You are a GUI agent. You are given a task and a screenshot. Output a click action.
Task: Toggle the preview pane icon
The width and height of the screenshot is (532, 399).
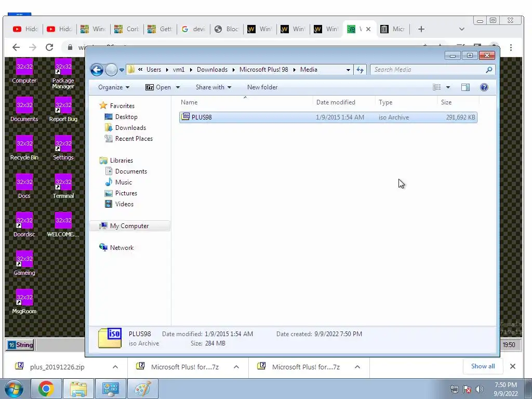[465, 87]
